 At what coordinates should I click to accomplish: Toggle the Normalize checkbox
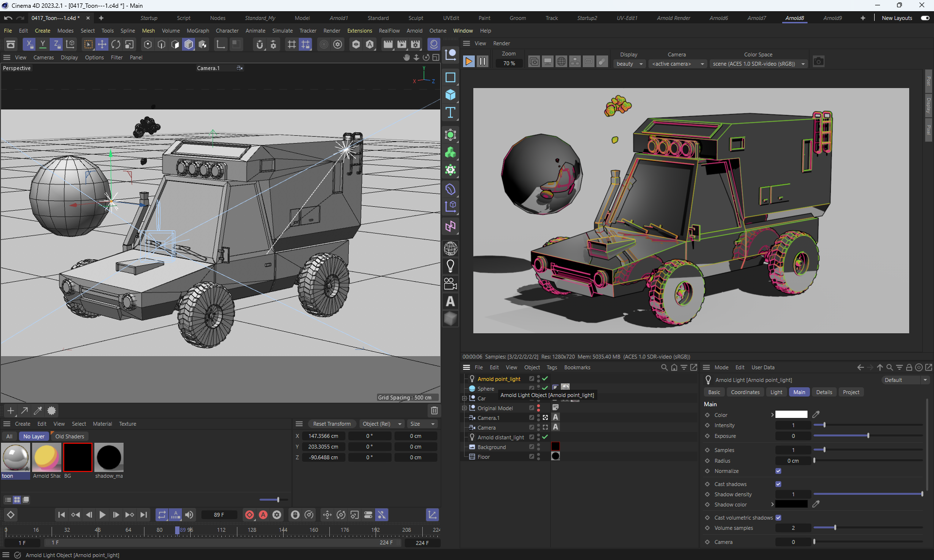pos(778,471)
